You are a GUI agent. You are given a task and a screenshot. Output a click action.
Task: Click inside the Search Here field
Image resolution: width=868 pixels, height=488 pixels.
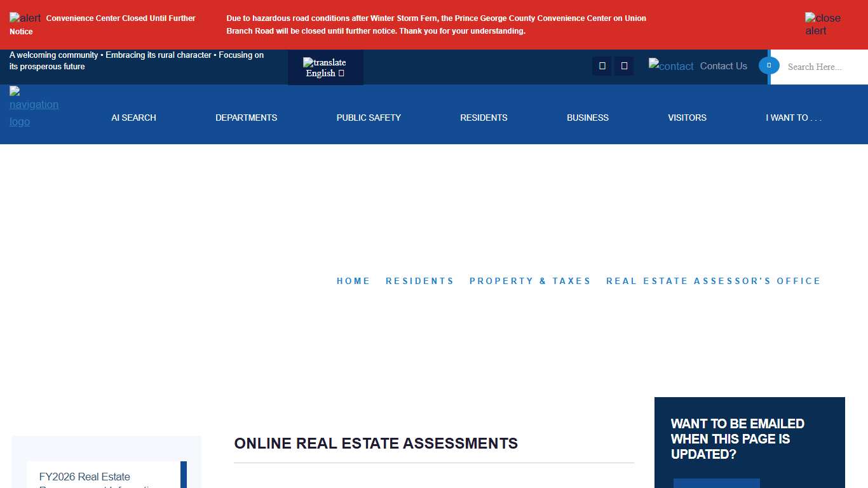(820, 66)
